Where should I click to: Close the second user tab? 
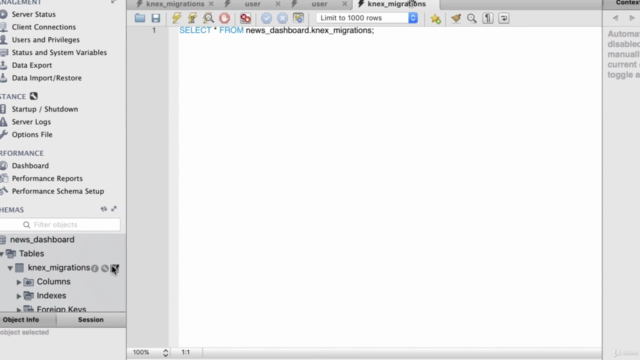pos(344,4)
